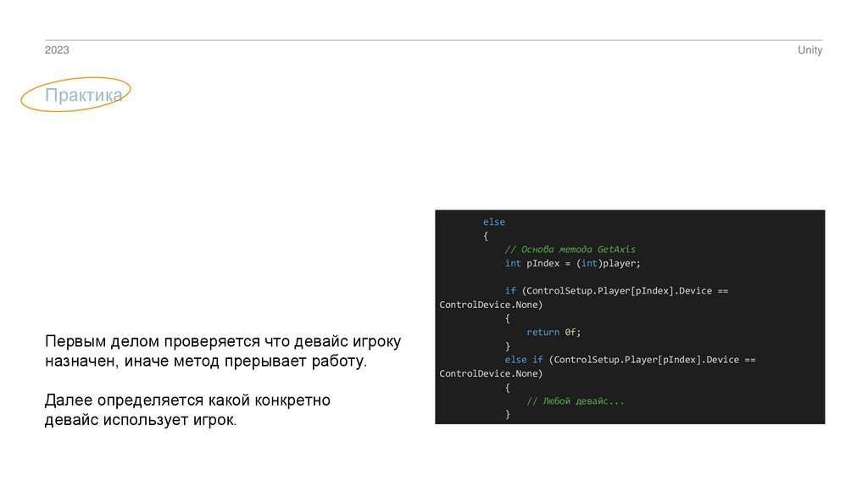Click the last closing brace in code
The height and width of the screenshot is (487, 868).
[508, 414]
